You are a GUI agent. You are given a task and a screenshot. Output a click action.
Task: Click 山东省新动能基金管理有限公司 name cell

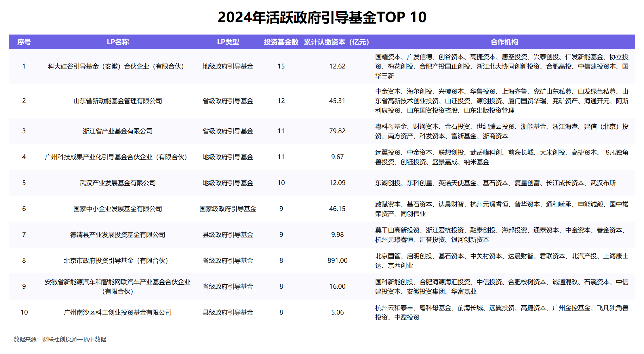pyautogui.click(x=118, y=101)
